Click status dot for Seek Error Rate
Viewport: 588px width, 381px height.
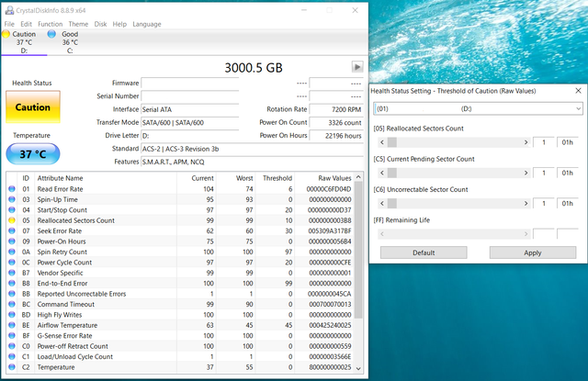(x=12, y=230)
